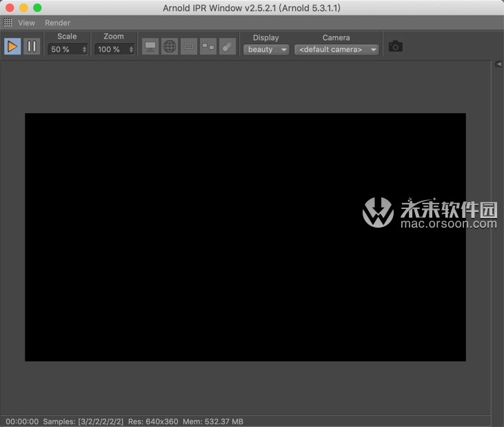The width and height of the screenshot is (504, 427).
Task: Click the Res: 640x360 status text
Action: (153, 421)
